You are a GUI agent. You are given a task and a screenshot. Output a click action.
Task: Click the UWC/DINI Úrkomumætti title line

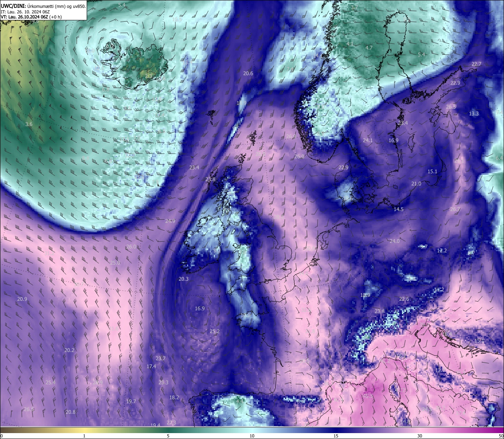43,6
